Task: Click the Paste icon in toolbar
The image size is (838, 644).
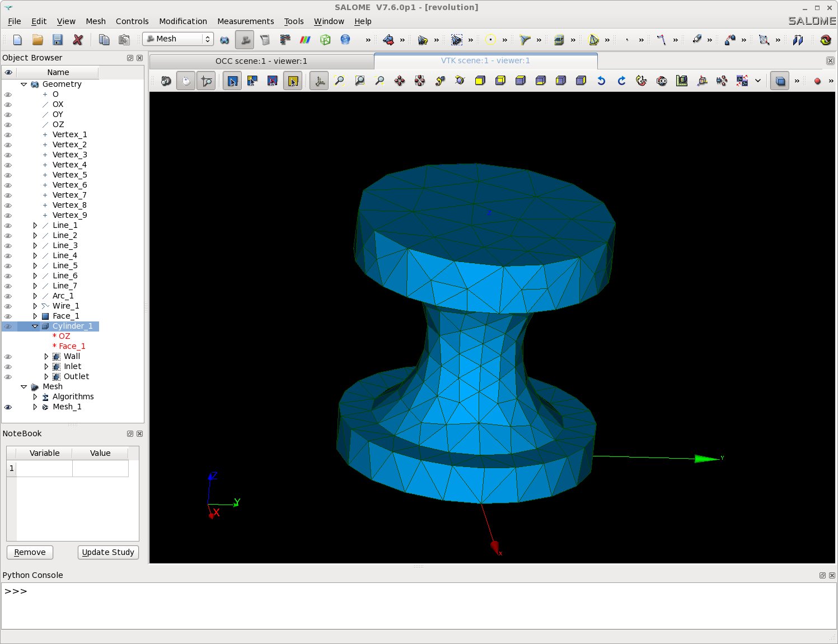Action: point(124,40)
